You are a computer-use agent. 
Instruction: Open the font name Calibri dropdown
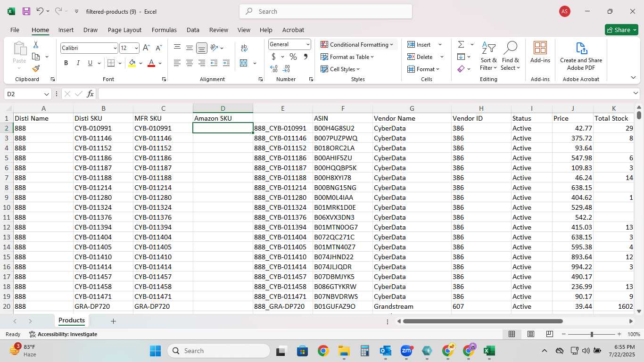(x=115, y=48)
